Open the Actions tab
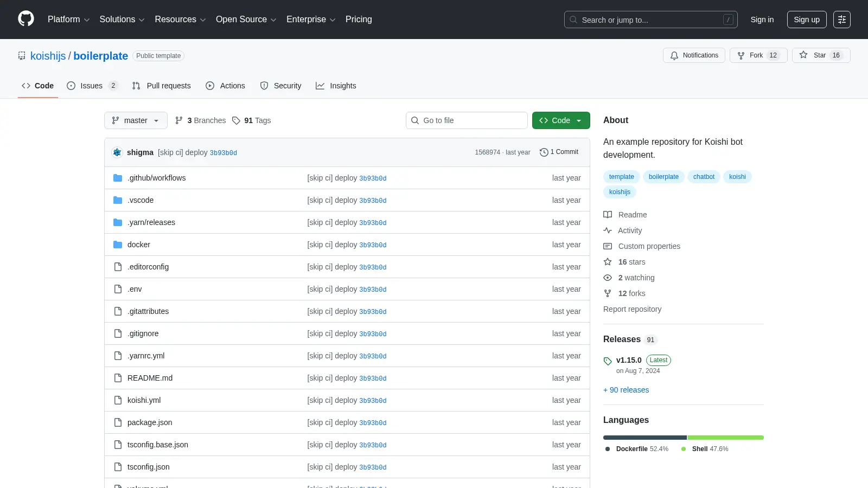 225,86
